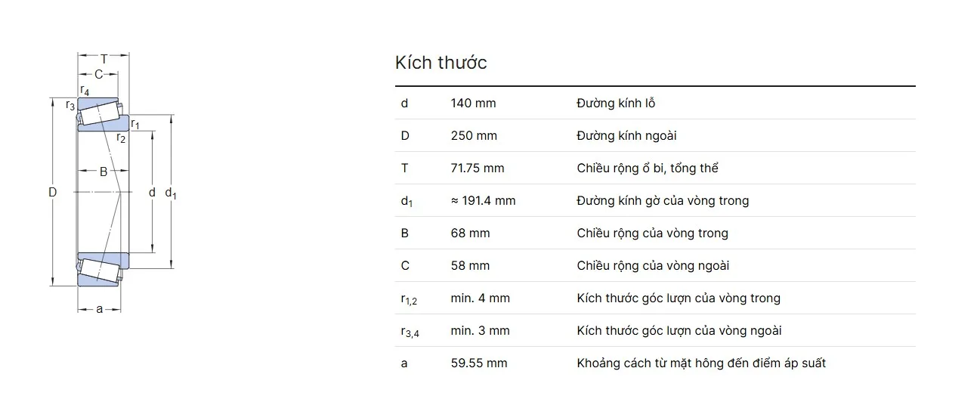Viewport: 980px width, 402px height.
Task: Select the 140 mm bore diameter value
Action: [x=473, y=103]
